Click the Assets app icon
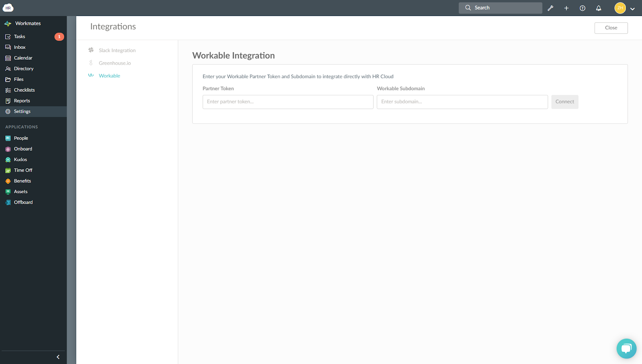 (x=8, y=192)
